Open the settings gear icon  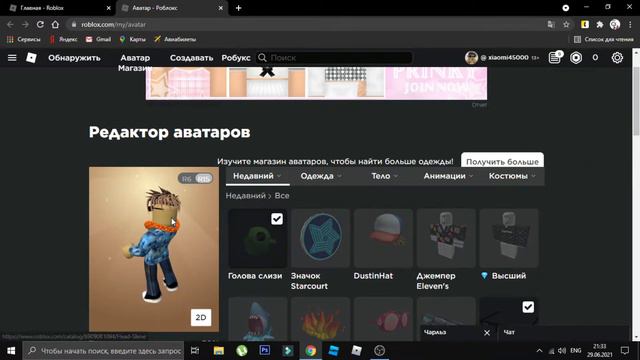[617, 58]
